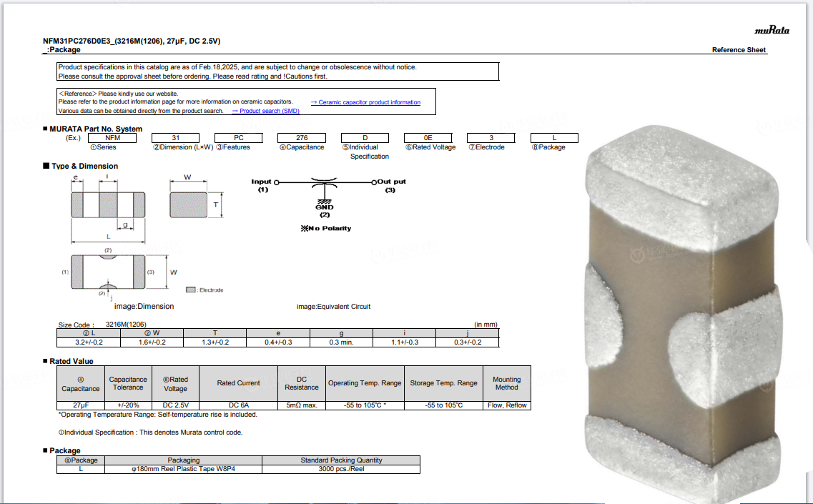Image resolution: width=813 pixels, height=504 pixels.
Task: Select the GND symbol in equivalent circuit
Action: click(325, 204)
